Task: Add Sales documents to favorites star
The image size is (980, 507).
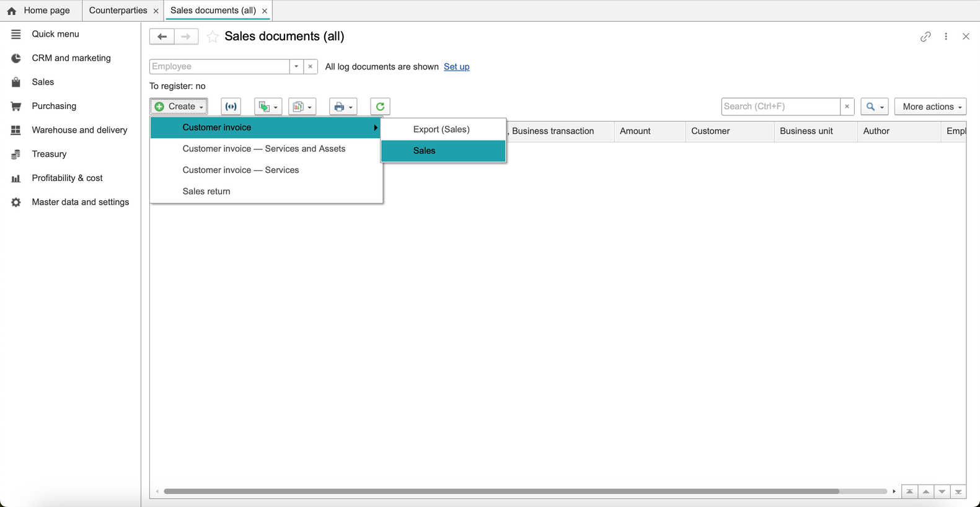Action: tap(212, 37)
